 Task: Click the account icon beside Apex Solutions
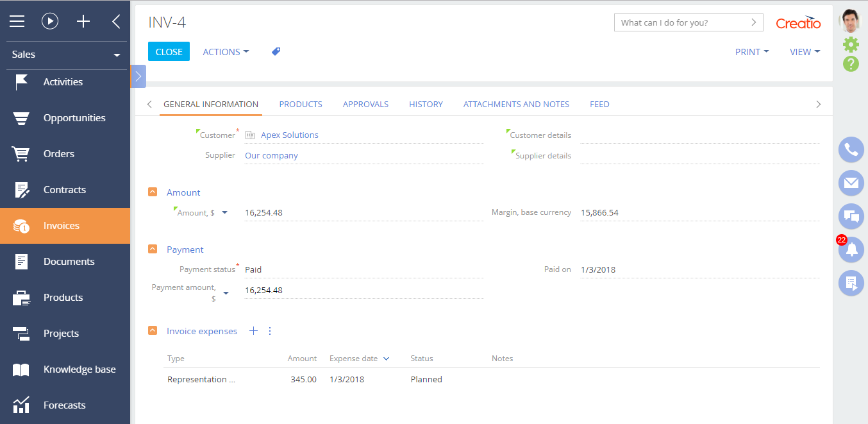point(250,135)
